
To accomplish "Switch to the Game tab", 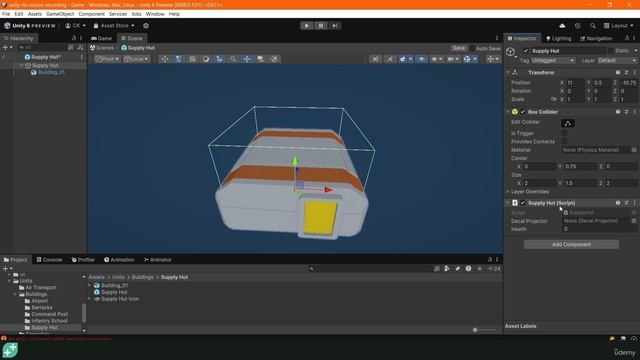I will click(102, 38).
